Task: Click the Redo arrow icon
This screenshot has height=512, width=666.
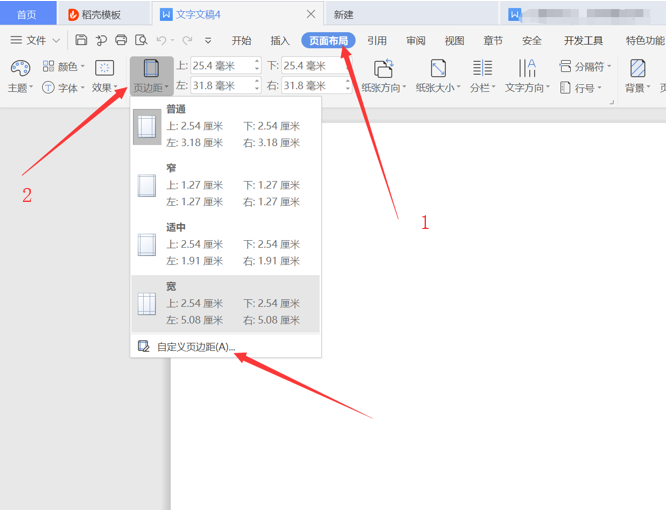Action: point(187,40)
